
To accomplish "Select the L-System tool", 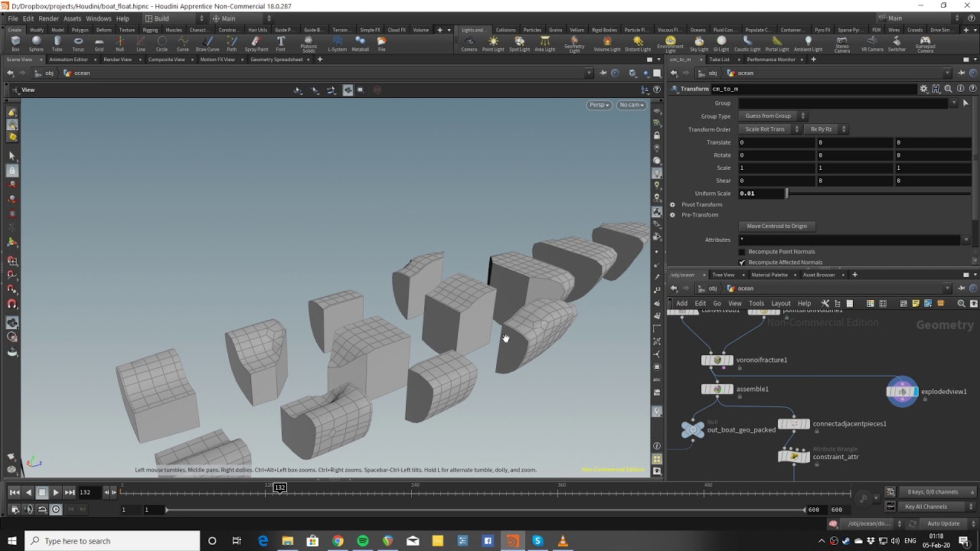I will pos(337,44).
